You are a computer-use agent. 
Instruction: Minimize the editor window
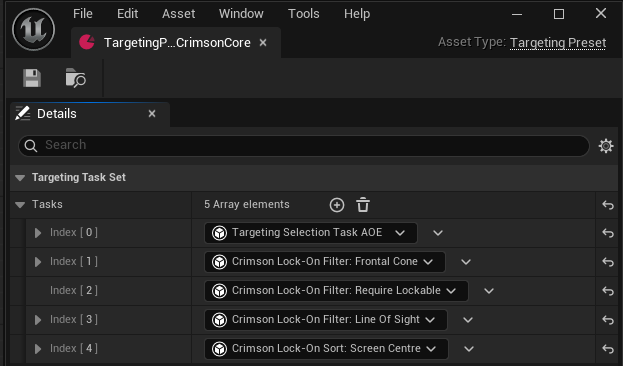tap(517, 14)
